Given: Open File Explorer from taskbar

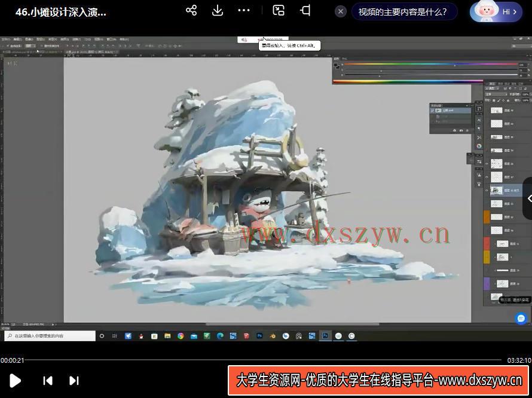Looking at the screenshot, I should [x=167, y=336].
